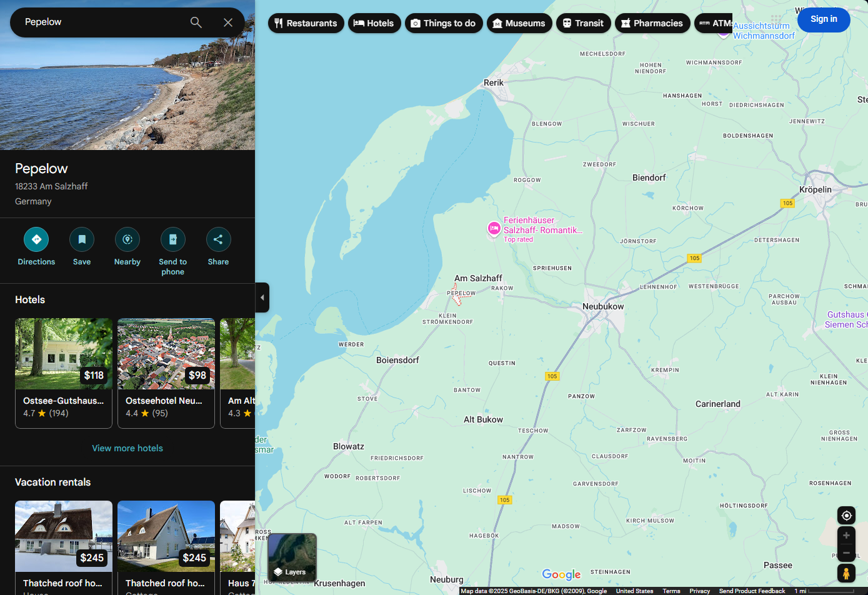Click Neuburg label on map

coord(447,579)
